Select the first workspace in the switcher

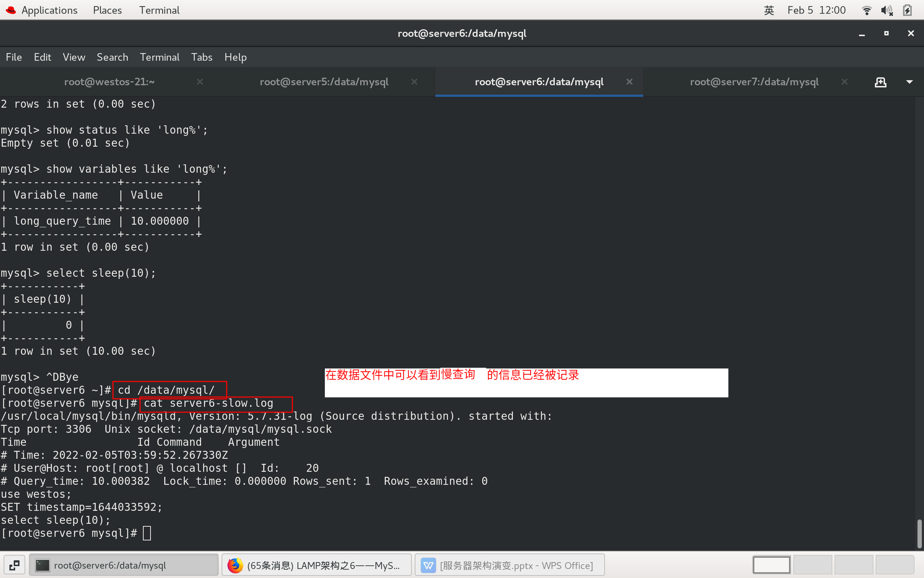772,565
